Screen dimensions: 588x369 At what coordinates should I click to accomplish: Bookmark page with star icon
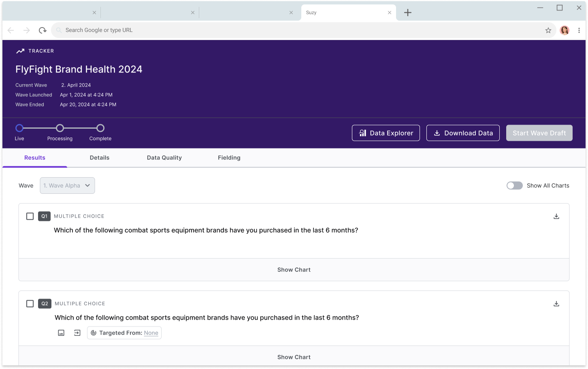(548, 30)
